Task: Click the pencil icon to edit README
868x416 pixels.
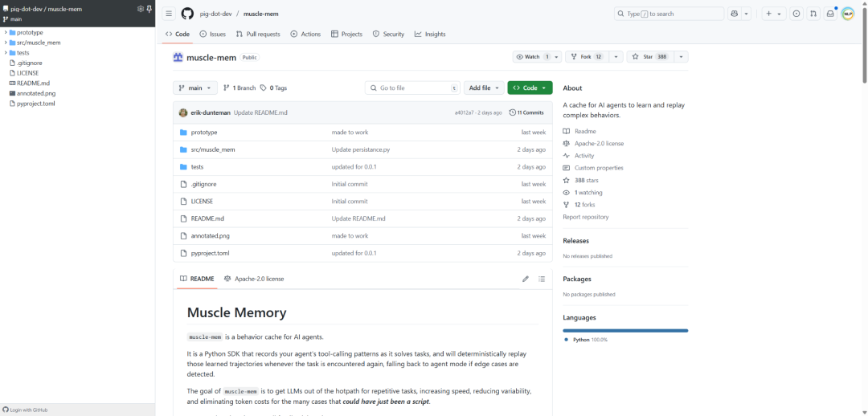Action: (526, 279)
